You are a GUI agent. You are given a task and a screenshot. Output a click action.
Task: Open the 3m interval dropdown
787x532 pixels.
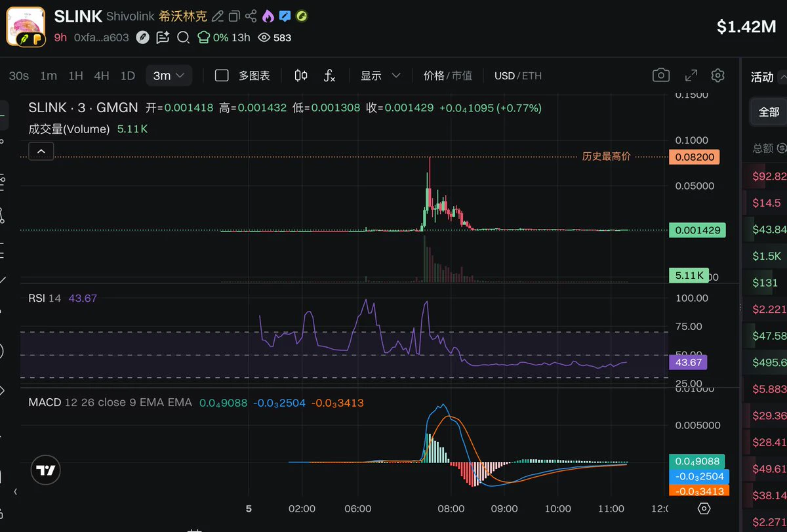(x=169, y=75)
